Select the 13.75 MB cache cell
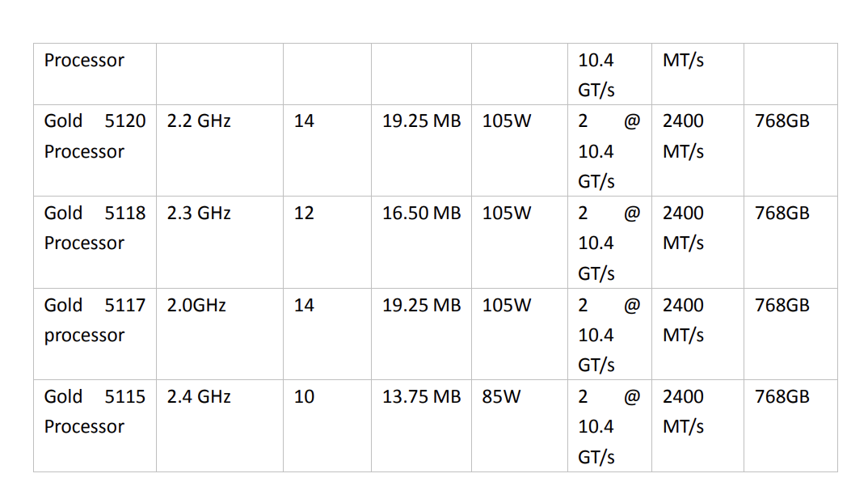The width and height of the screenshot is (868, 482). (x=421, y=397)
